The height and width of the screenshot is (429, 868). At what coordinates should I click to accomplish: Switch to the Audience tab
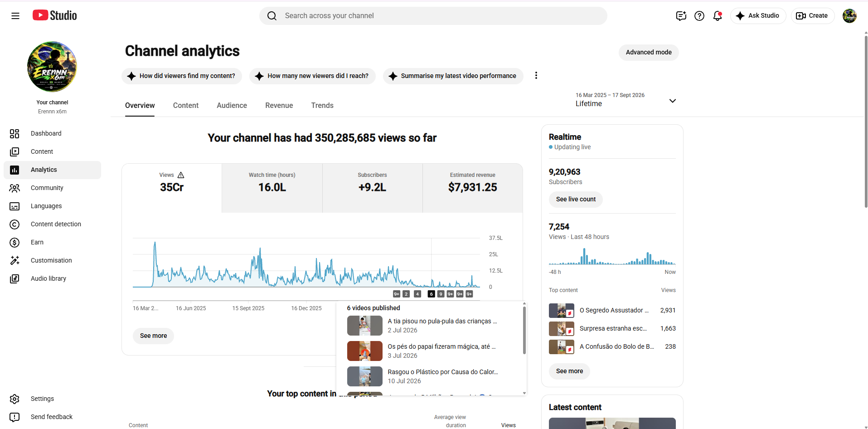point(232,105)
